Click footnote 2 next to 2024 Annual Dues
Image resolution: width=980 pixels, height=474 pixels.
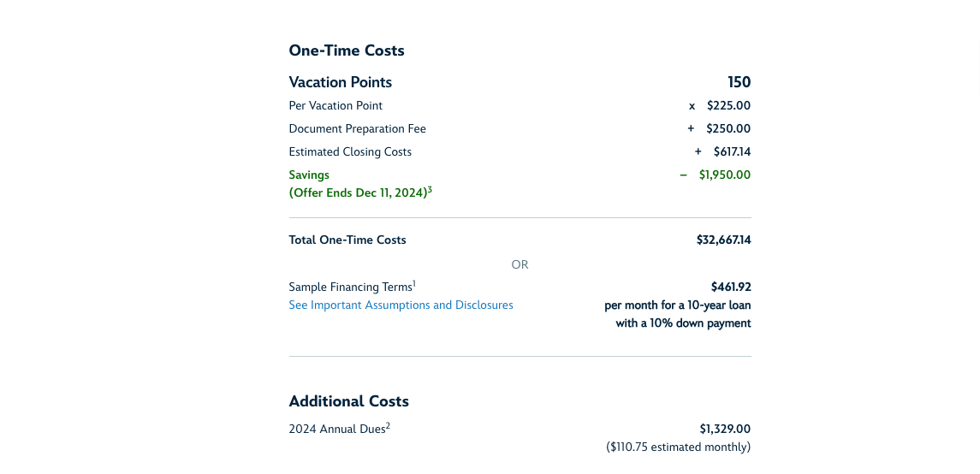pyautogui.click(x=388, y=425)
